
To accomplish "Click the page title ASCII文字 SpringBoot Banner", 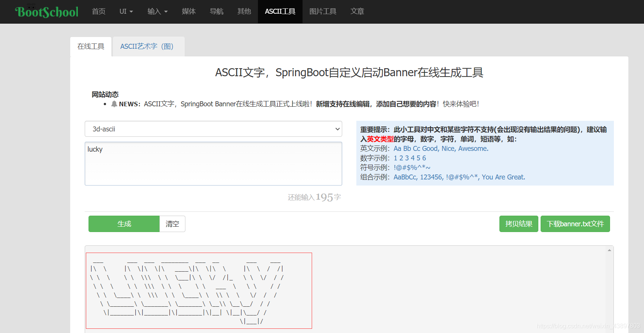I will 349,72.
